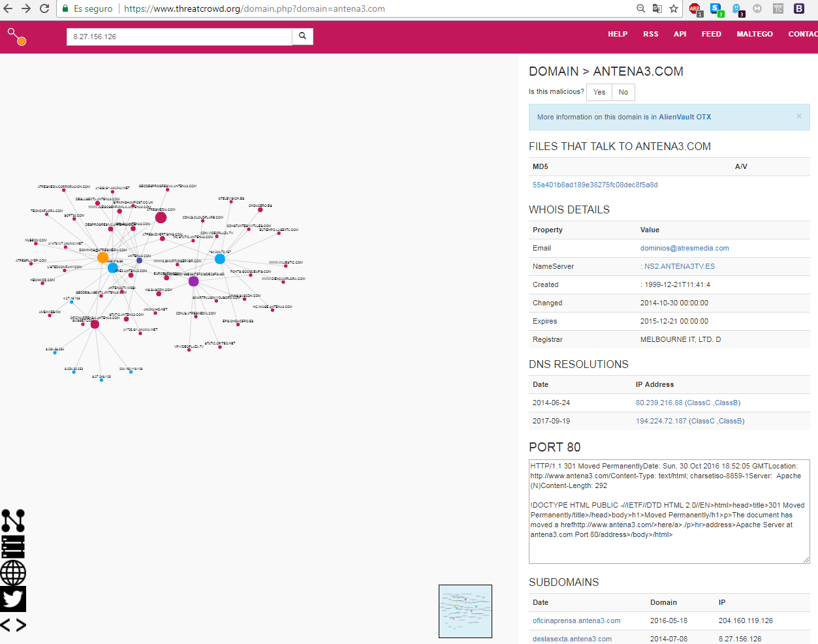The height and width of the screenshot is (644, 818).
Task: Follow the AlienVault OTX link
Action: pyautogui.click(x=685, y=117)
